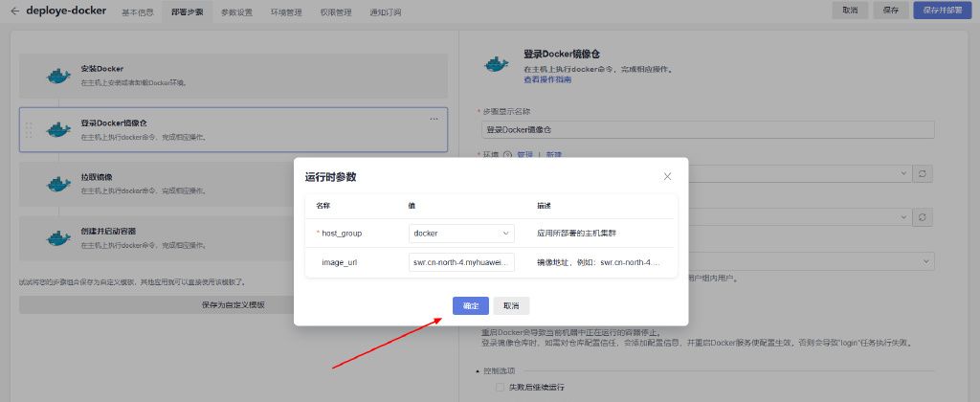Click the 保存 button in header
980x402 pixels.
point(891,10)
